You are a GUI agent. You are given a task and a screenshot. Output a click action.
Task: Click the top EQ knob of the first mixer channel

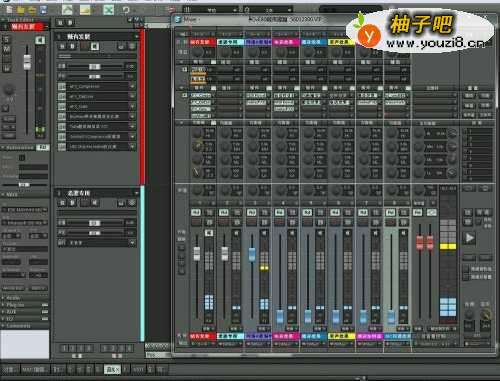tap(197, 133)
